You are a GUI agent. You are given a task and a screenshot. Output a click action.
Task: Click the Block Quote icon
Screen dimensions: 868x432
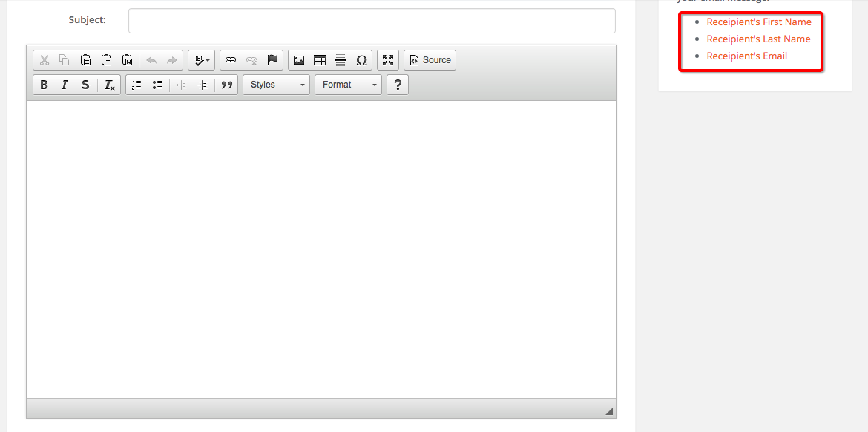pyautogui.click(x=226, y=85)
